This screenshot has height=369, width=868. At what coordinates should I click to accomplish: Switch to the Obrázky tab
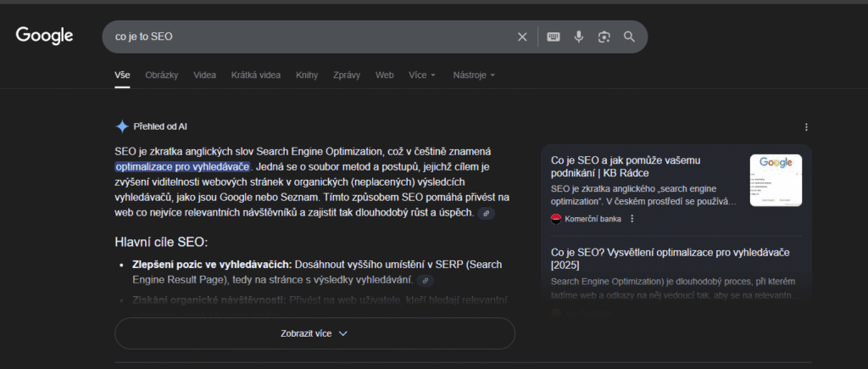point(161,75)
